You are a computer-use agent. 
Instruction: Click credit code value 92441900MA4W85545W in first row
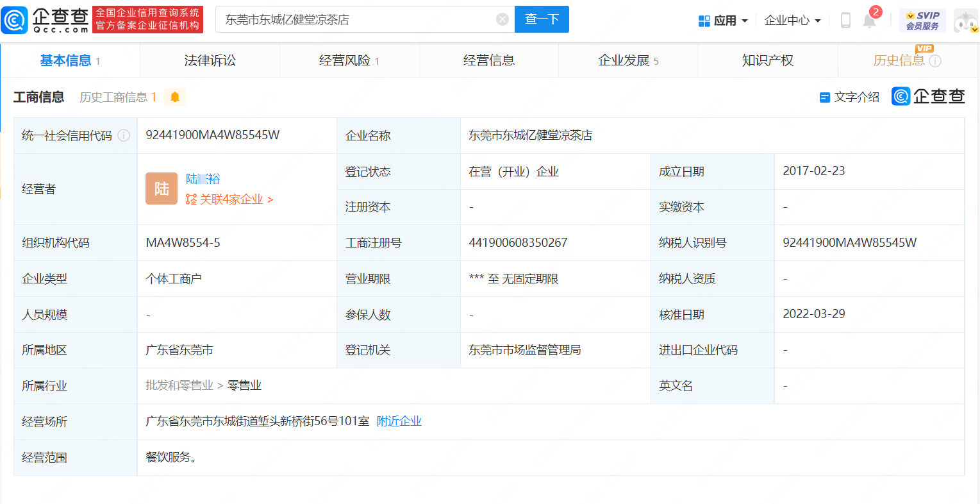(213, 135)
